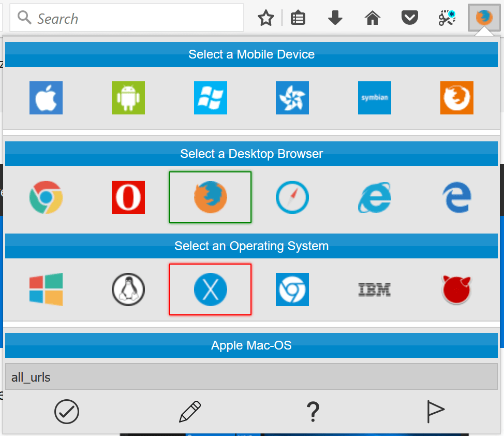Open help with the question mark
Image resolution: width=504 pixels, height=436 pixels.
click(x=313, y=412)
